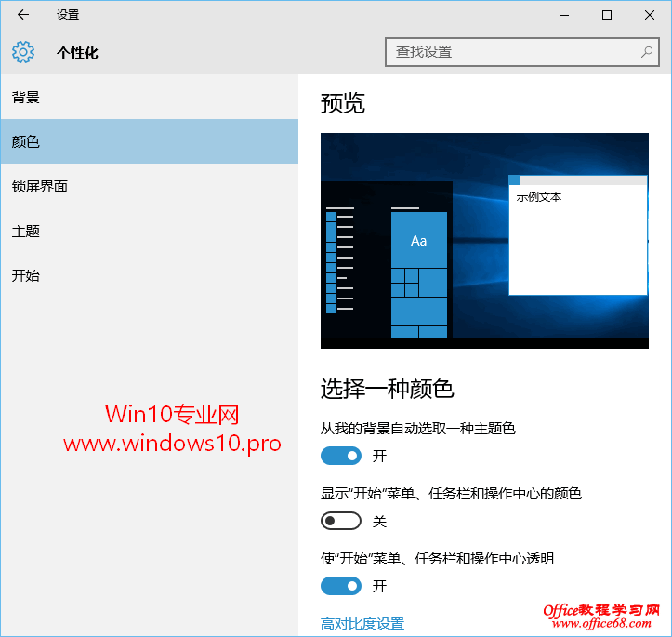Click the settings gear icon beside 个性化
Screen dimensions: 672x637
pos(23,52)
